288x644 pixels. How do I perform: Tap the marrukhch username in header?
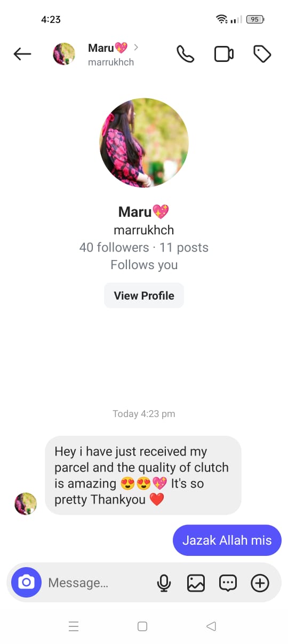click(111, 62)
